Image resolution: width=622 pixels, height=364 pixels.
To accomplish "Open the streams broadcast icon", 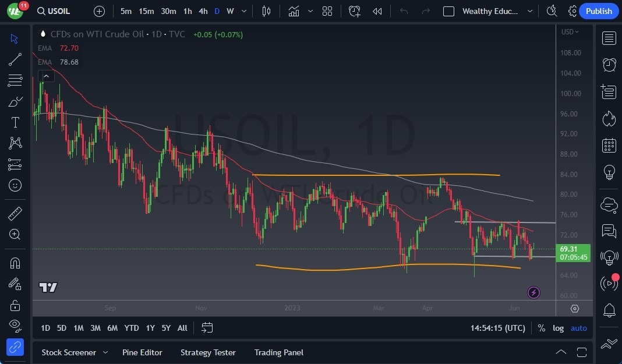I will [609, 283].
